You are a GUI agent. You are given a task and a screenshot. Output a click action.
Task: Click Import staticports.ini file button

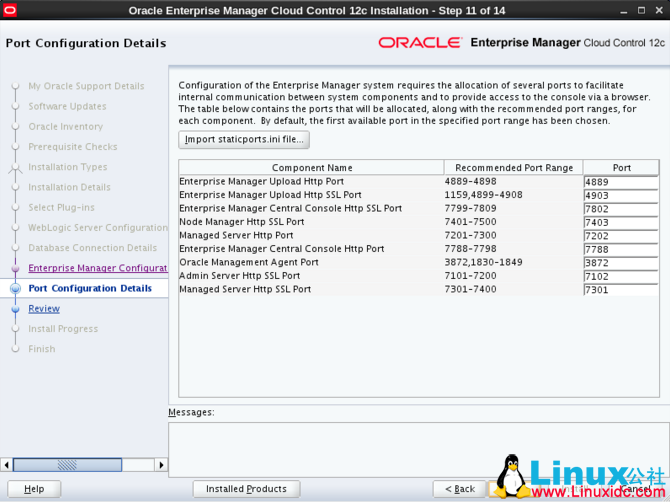244,139
